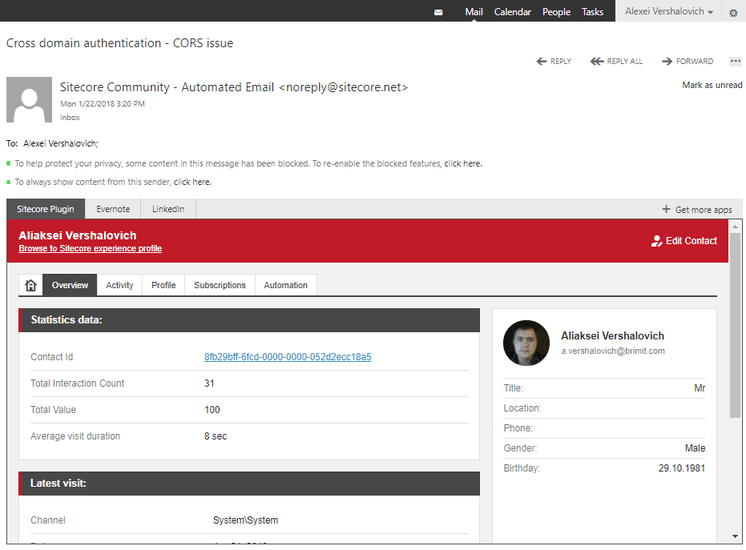Image resolution: width=746 pixels, height=550 pixels.
Task: Click the plus icon beside Get more apps
Action: click(666, 209)
